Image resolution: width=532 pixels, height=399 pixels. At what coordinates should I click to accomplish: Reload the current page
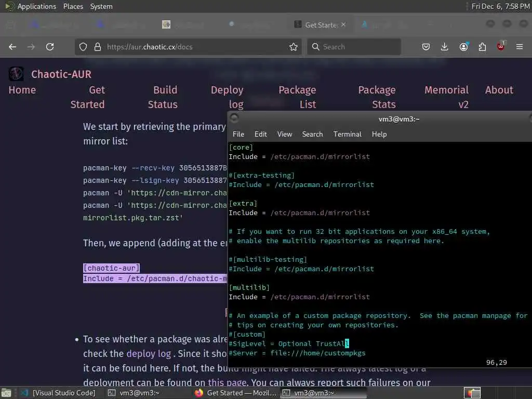point(50,47)
